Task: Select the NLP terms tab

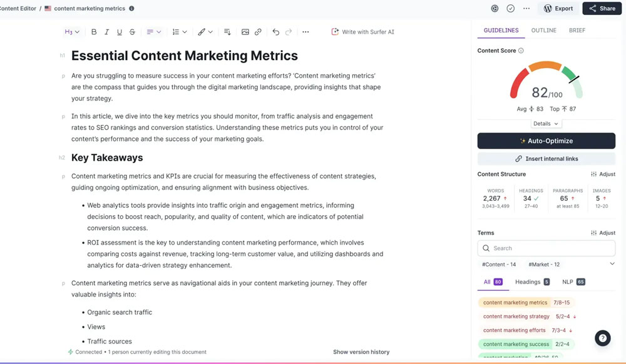Action: (x=573, y=282)
